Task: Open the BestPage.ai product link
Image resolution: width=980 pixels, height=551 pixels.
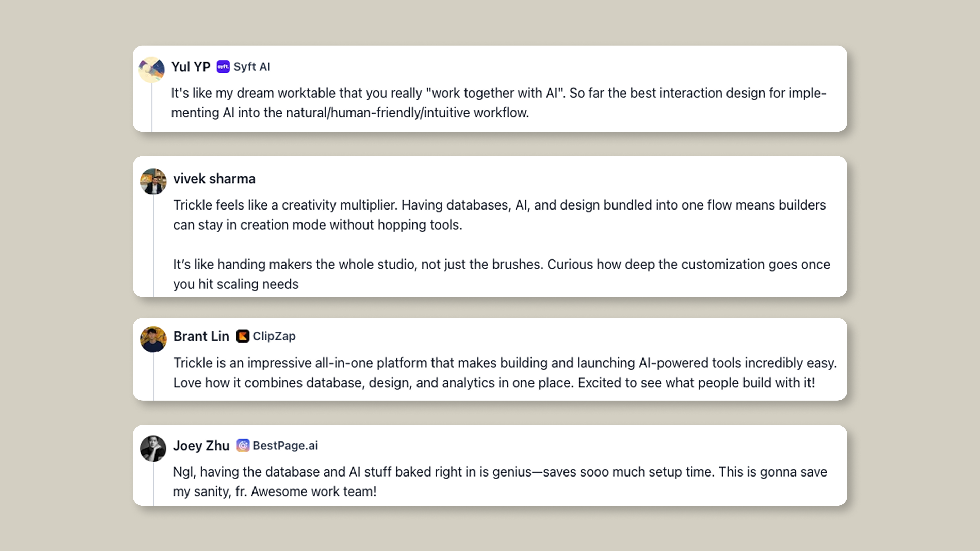Action: [285, 445]
